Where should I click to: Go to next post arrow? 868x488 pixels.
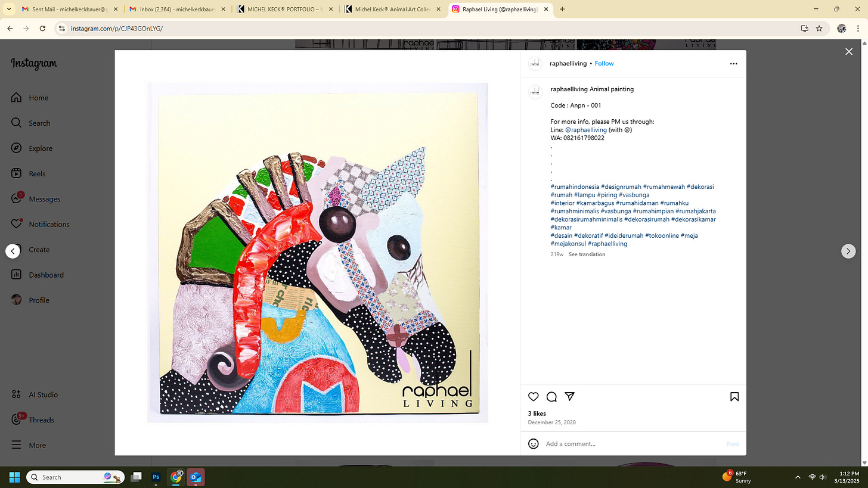[848, 251]
